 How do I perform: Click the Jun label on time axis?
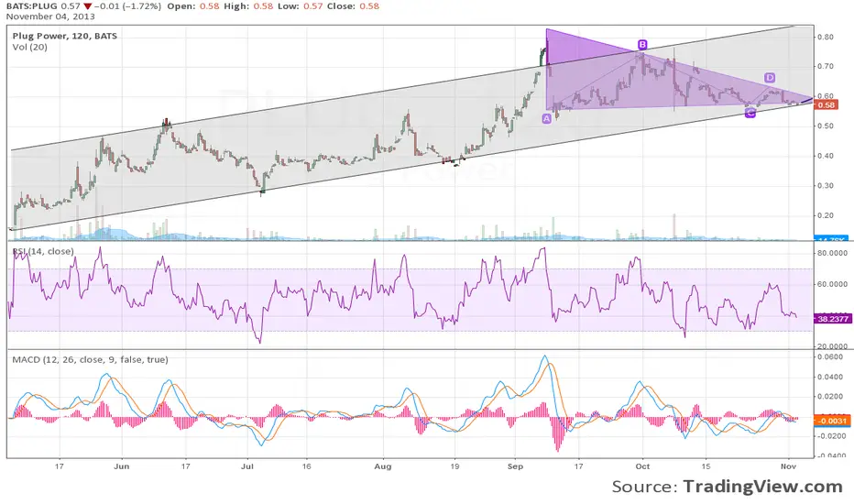122,466
